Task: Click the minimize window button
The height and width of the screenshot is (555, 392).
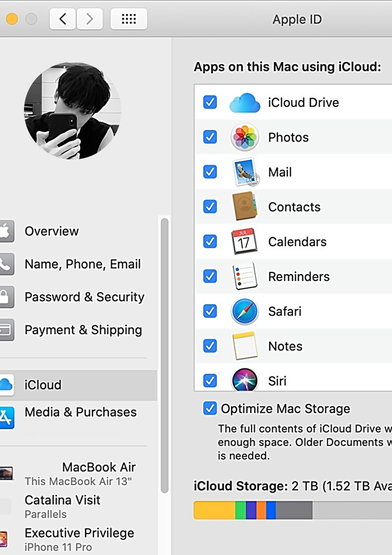Action: (12, 18)
